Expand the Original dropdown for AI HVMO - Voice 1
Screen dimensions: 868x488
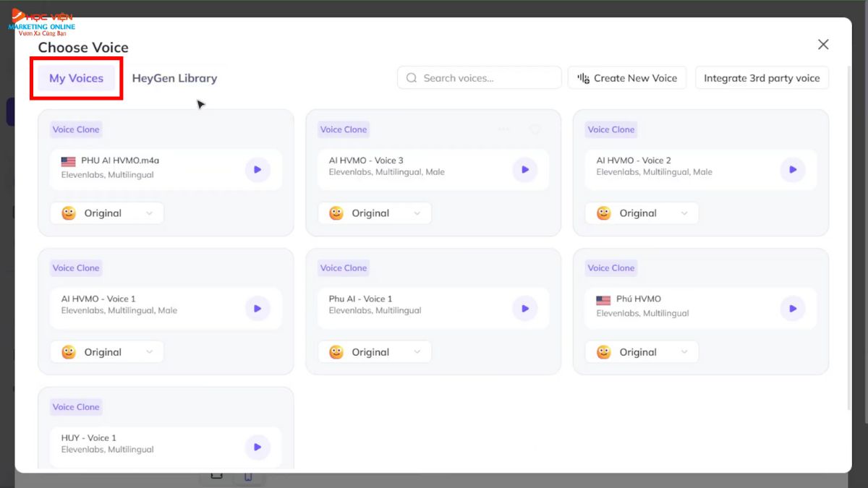pos(107,352)
